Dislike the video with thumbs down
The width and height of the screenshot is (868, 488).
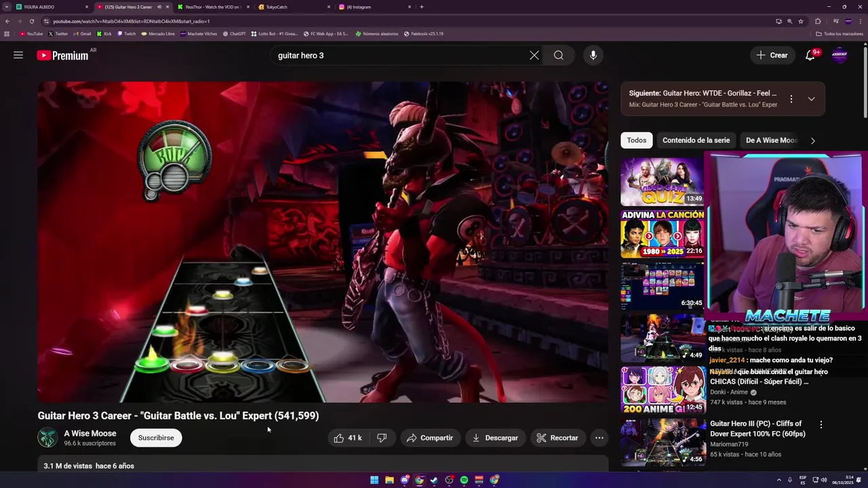382,438
